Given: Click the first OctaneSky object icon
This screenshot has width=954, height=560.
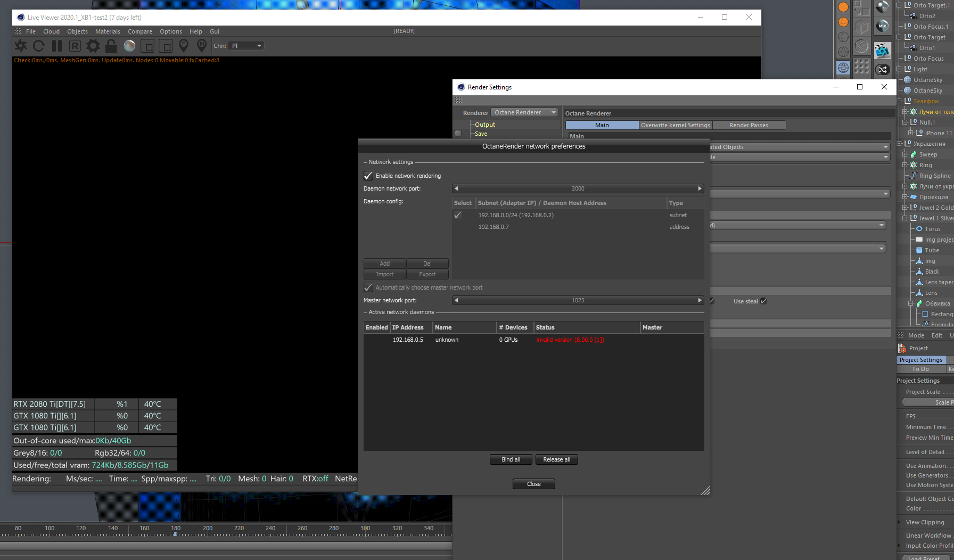Looking at the screenshot, I should click(908, 80).
